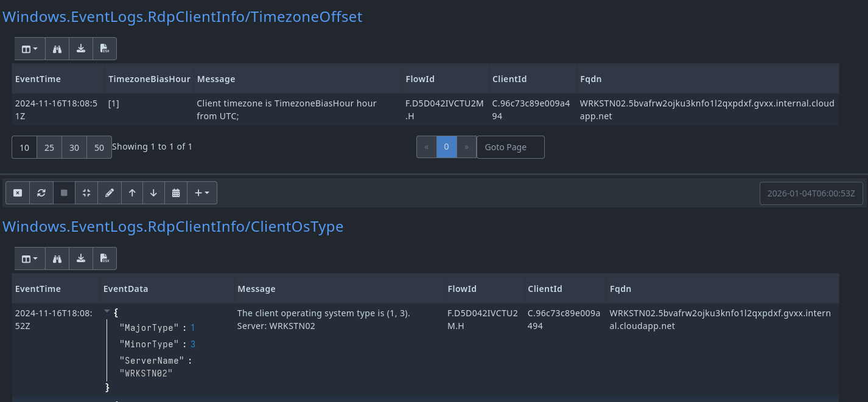Set page size to 50 rows
Viewport: 868px width, 402px height.
click(x=99, y=147)
